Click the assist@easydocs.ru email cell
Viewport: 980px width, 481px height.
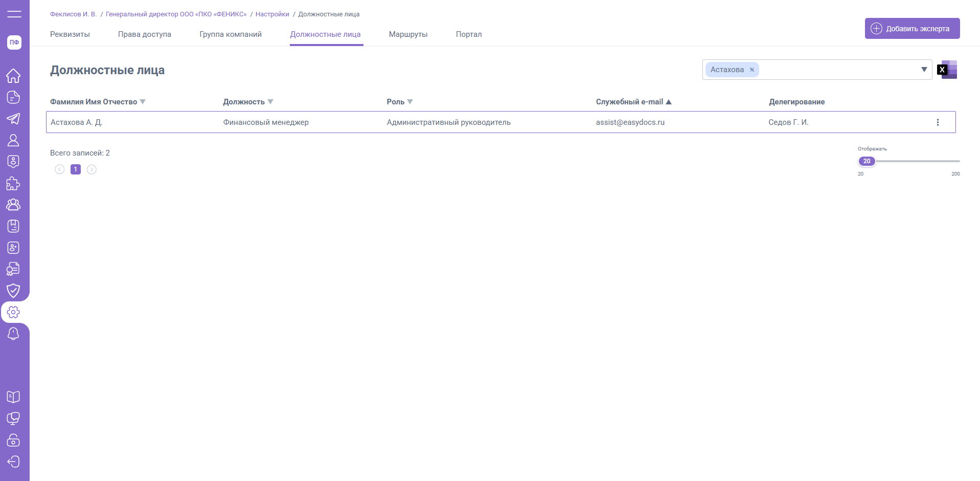(630, 122)
